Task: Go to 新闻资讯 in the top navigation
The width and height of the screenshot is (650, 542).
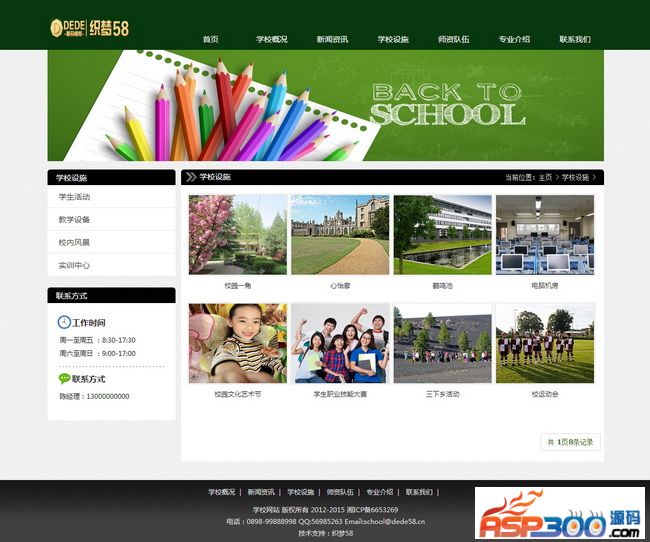Action: (x=332, y=39)
